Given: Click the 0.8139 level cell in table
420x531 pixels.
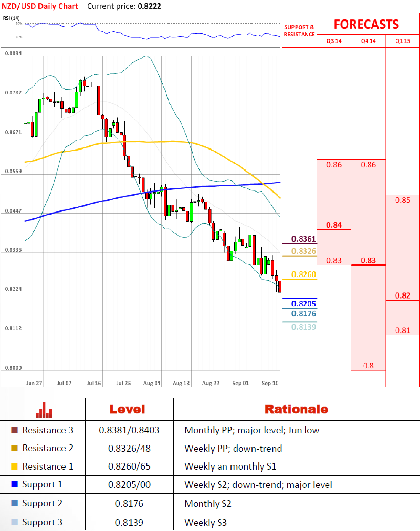Looking at the screenshot, I should click(129, 522).
